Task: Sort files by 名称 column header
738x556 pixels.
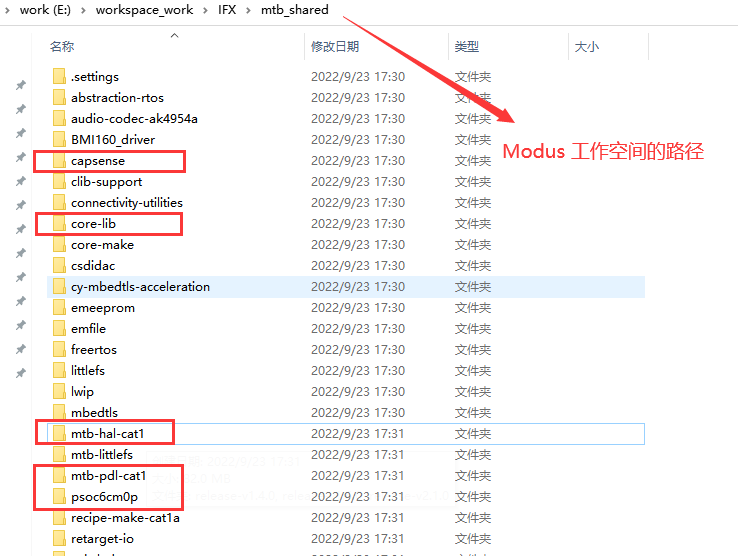Action: (x=62, y=47)
